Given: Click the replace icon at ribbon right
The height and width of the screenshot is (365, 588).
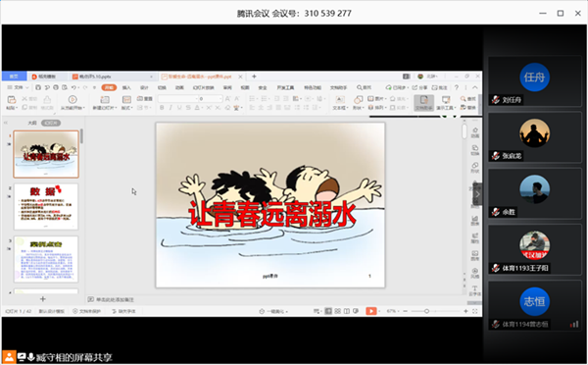Looking at the screenshot, I should 464,107.
